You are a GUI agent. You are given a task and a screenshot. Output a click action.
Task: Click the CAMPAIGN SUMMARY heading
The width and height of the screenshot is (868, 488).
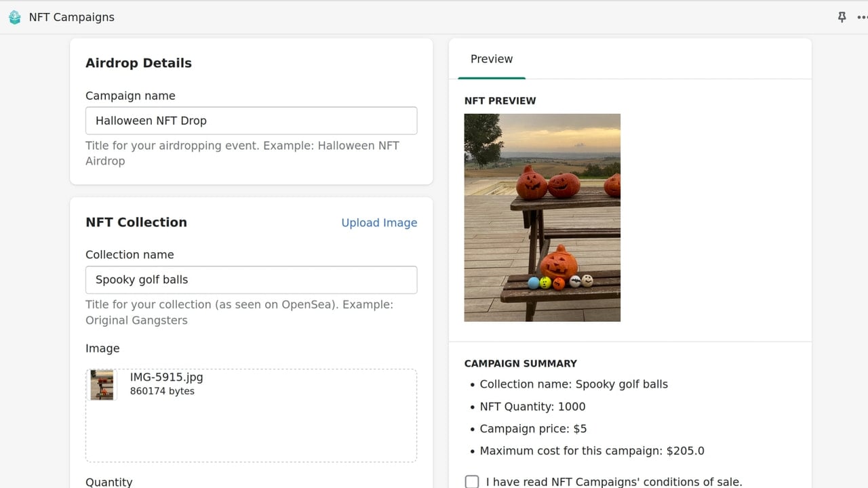pyautogui.click(x=521, y=363)
